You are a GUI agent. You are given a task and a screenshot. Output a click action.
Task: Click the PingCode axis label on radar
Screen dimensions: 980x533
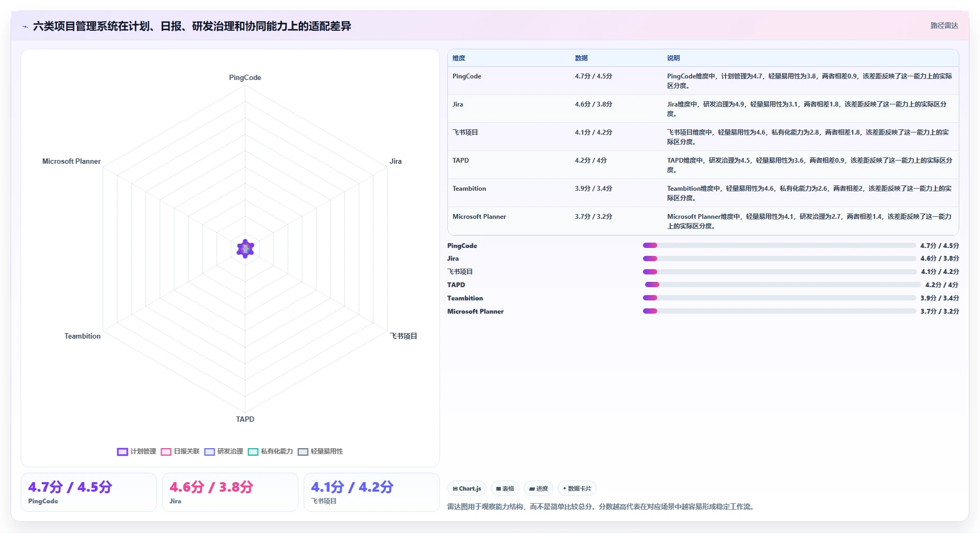[x=245, y=77]
